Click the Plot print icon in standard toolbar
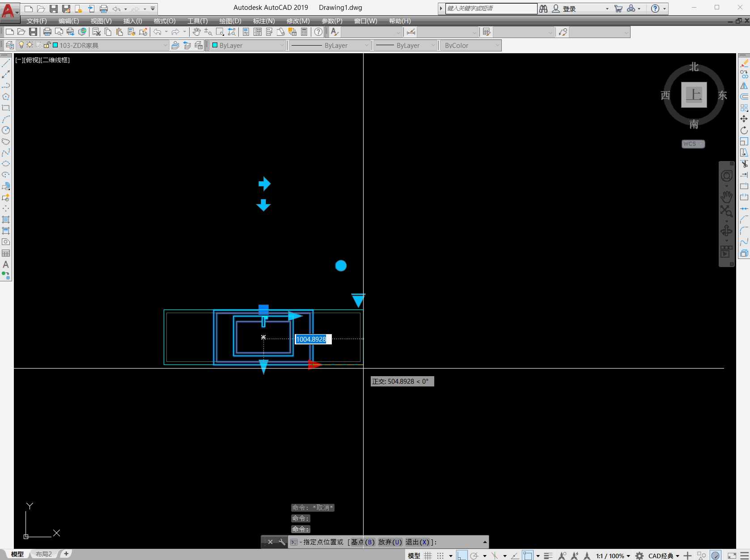This screenshot has width=750, height=560. coord(47,32)
